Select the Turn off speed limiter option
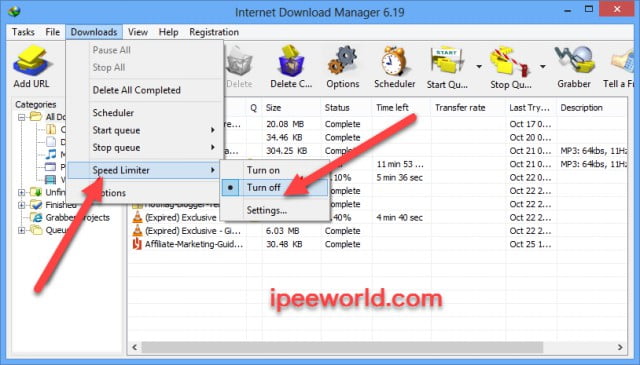 pyautogui.click(x=275, y=187)
